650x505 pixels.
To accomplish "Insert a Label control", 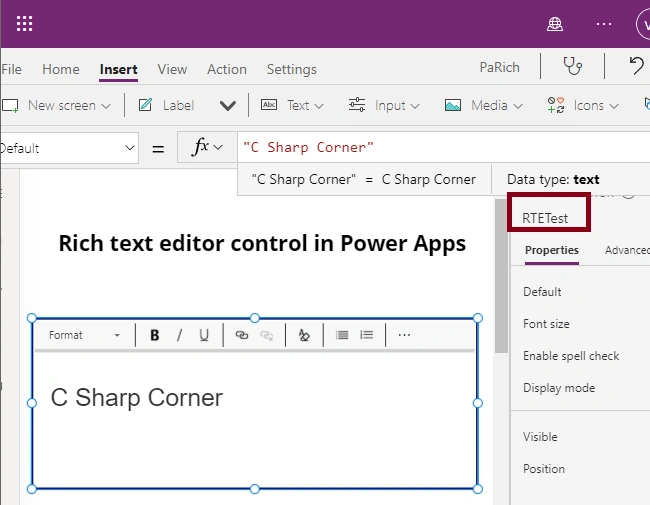I will tap(166, 105).
